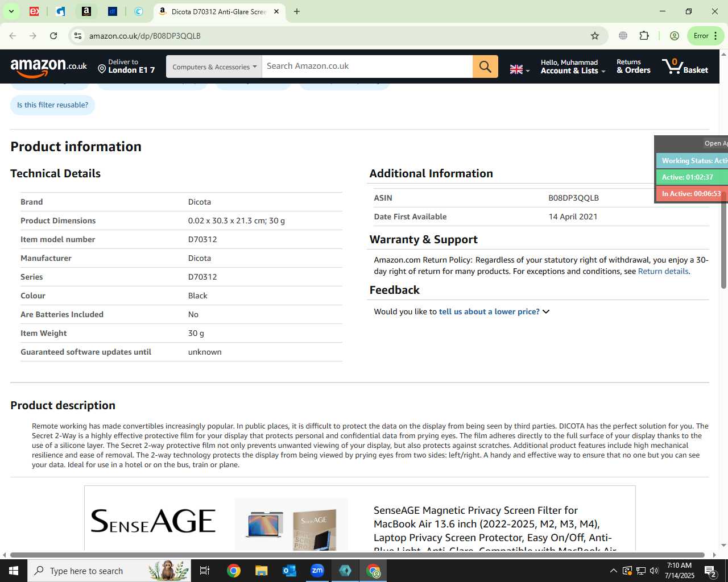Screen dimensions: 728x582
Task: Switch to the second pinned tab with blue icon
Action: (x=60, y=11)
